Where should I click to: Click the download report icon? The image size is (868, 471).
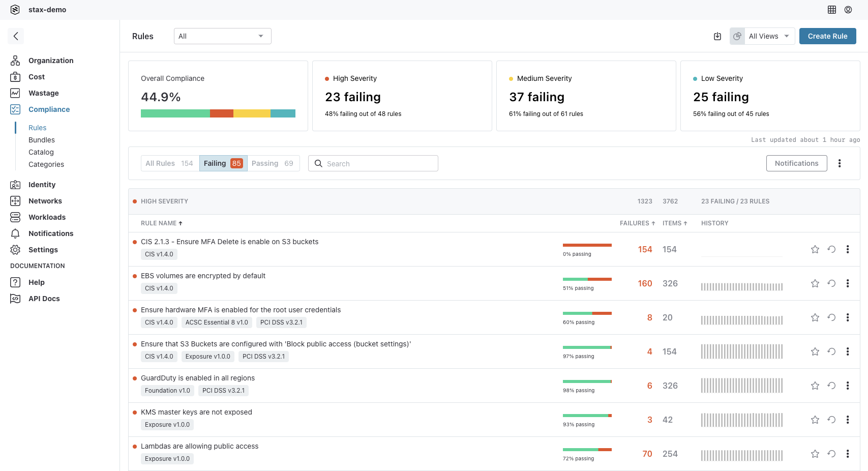click(717, 36)
